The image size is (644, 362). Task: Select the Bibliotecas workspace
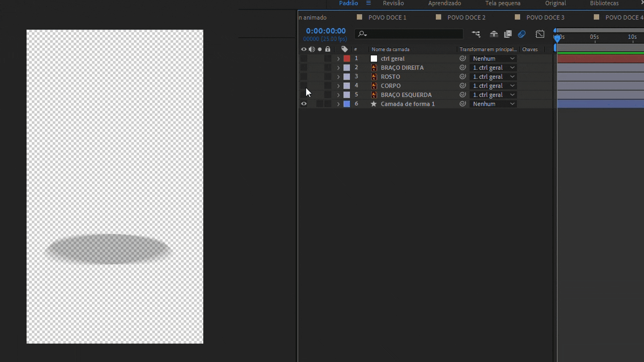pos(604,3)
